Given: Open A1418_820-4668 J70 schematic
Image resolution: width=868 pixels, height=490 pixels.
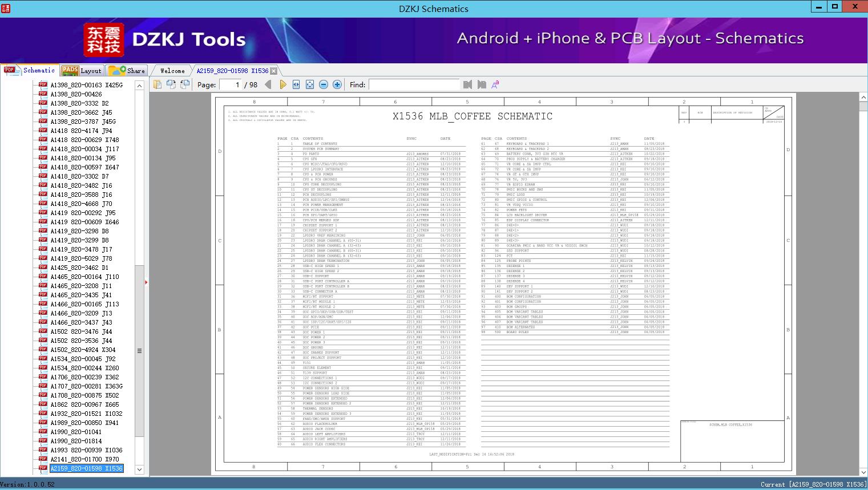Looking at the screenshot, I should (x=81, y=204).
